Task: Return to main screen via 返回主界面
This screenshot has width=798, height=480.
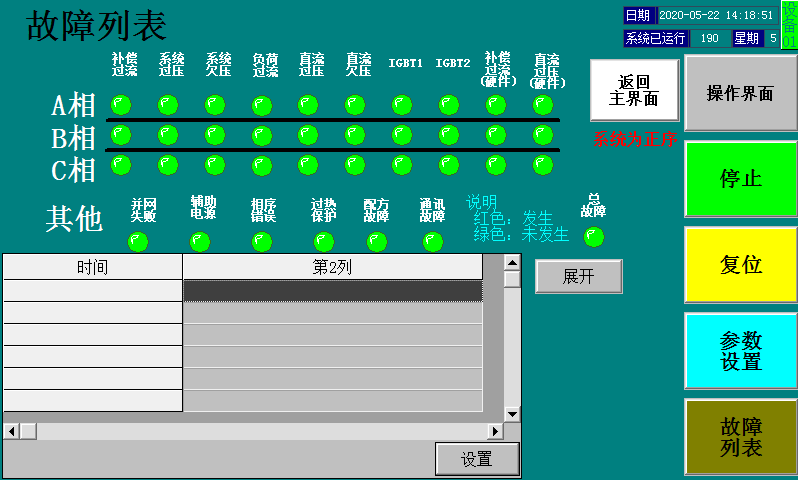Action: [634, 90]
